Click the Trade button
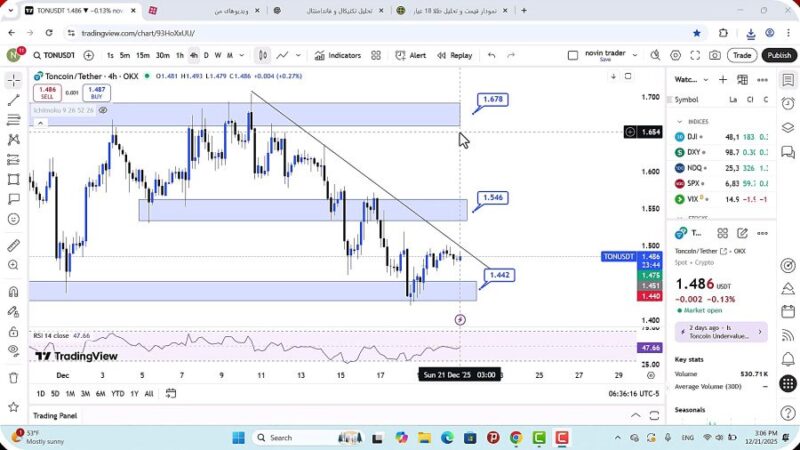Viewport: 800px width, 450px height. coord(741,55)
